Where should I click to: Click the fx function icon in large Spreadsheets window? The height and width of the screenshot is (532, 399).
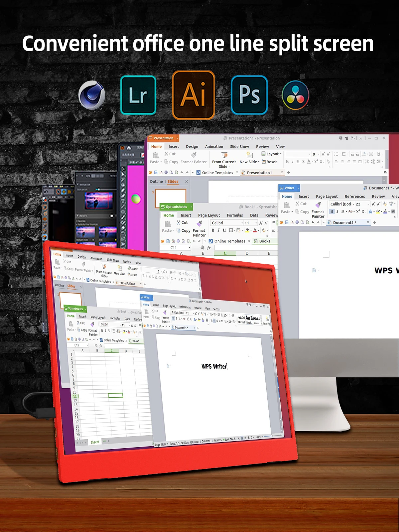coord(209,248)
